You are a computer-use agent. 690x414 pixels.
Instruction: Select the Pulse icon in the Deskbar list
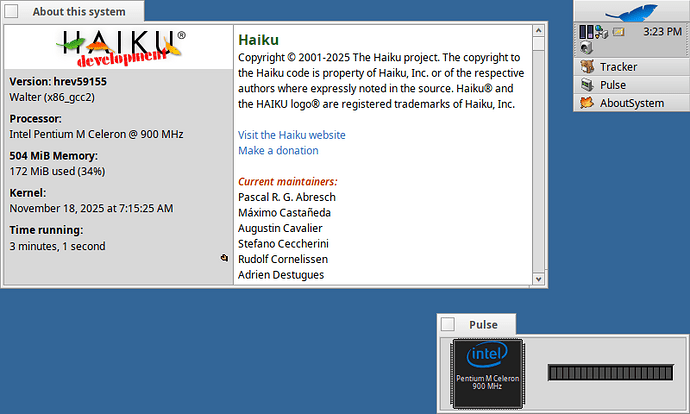coord(586,85)
